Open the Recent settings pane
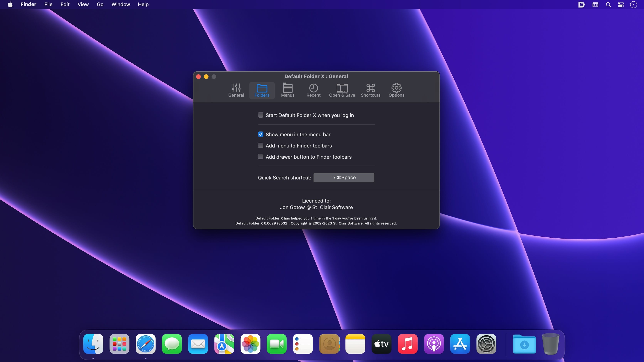Viewport: 644px width, 362px height. (313, 90)
